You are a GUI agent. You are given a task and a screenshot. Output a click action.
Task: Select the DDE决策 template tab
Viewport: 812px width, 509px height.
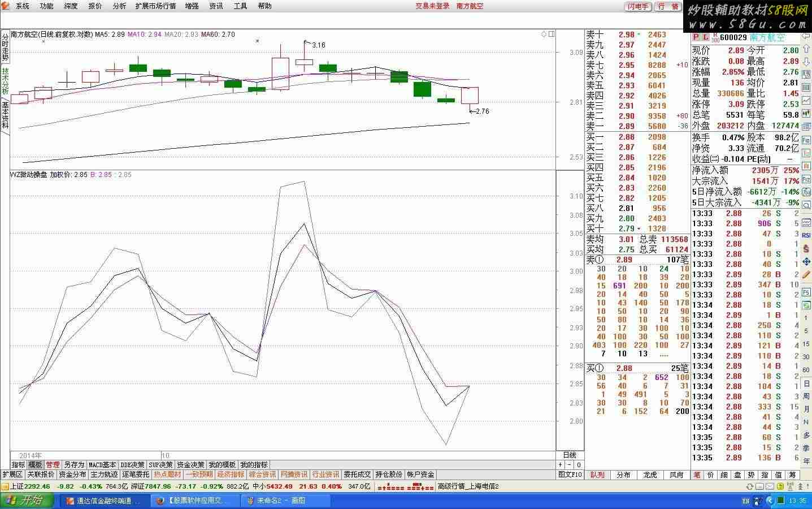[132, 465]
